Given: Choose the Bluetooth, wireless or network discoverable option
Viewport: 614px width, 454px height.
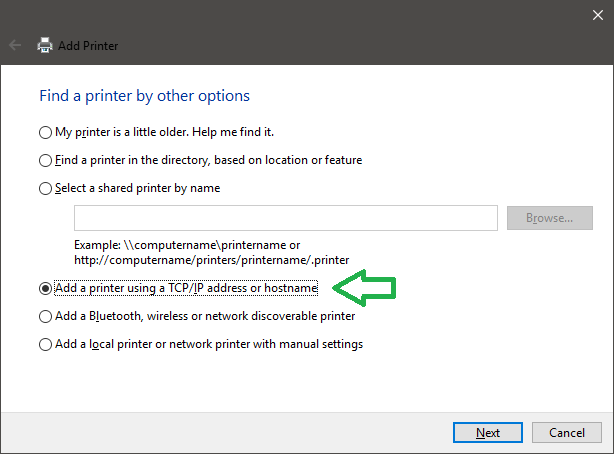Looking at the screenshot, I should point(44,316).
